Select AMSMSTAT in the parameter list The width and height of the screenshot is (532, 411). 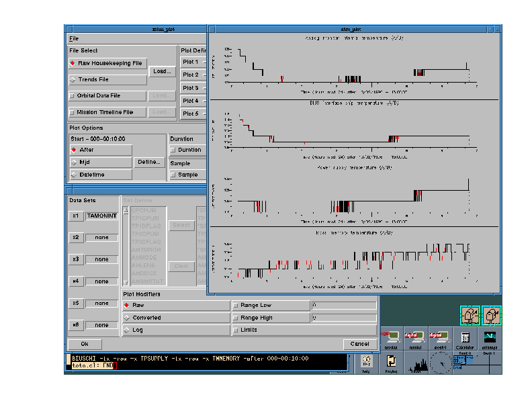(147, 281)
